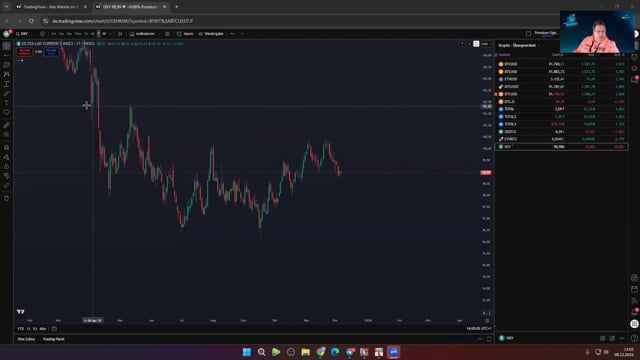Image resolution: width=640 pixels, height=360 pixels.
Task: Open the user profile avatar menu
Action: click(x=7, y=33)
